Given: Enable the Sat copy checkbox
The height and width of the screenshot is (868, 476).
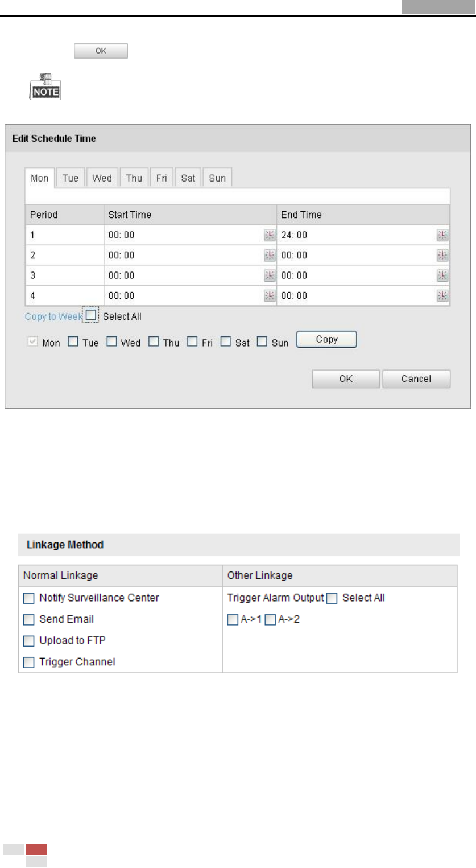Looking at the screenshot, I should pyautogui.click(x=226, y=343).
